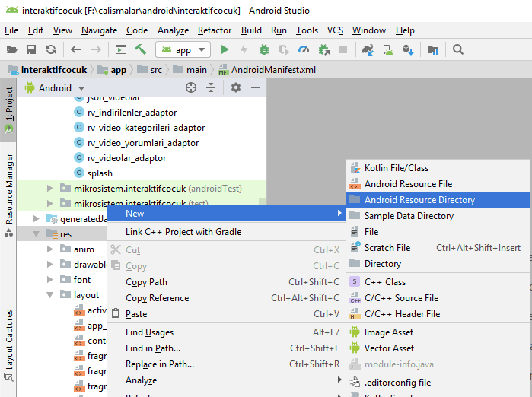This screenshot has height=397, width=532.
Task: Open the Navigate menu
Action: pyautogui.click(x=100, y=30)
